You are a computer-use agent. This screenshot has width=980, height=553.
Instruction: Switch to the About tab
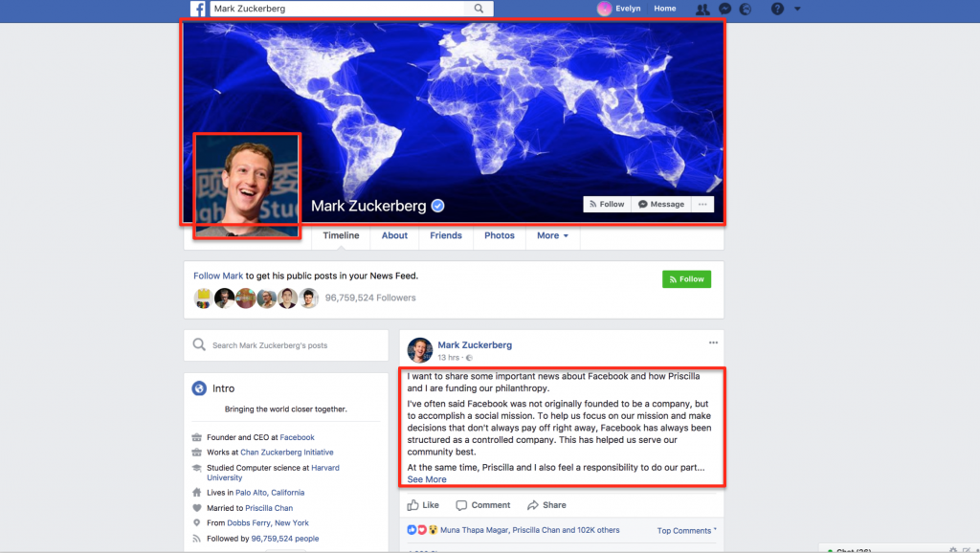(394, 235)
